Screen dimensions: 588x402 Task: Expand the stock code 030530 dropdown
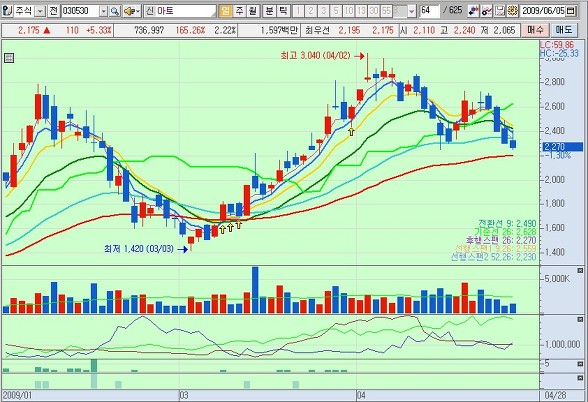pyautogui.click(x=104, y=12)
